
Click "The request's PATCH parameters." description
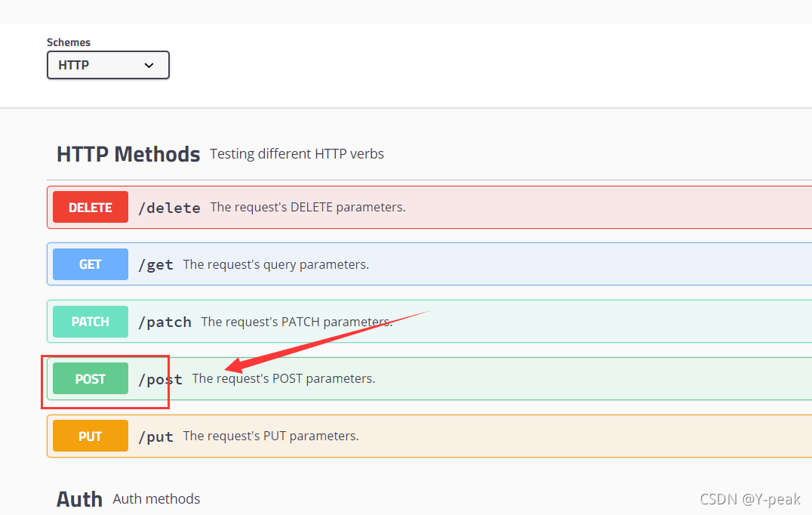(297, 322)
